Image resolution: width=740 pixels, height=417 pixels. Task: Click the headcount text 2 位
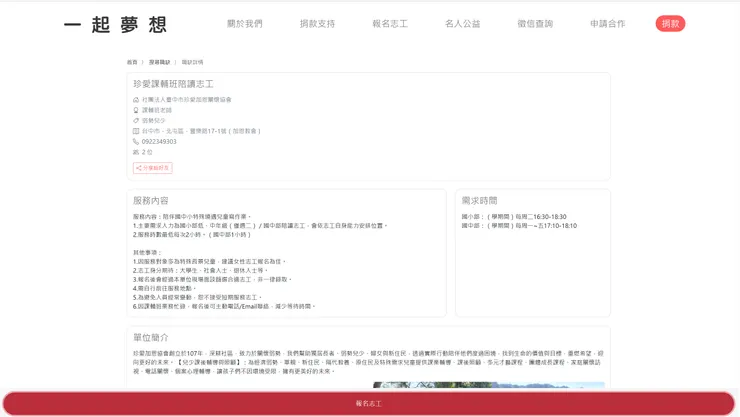point(147,152)
